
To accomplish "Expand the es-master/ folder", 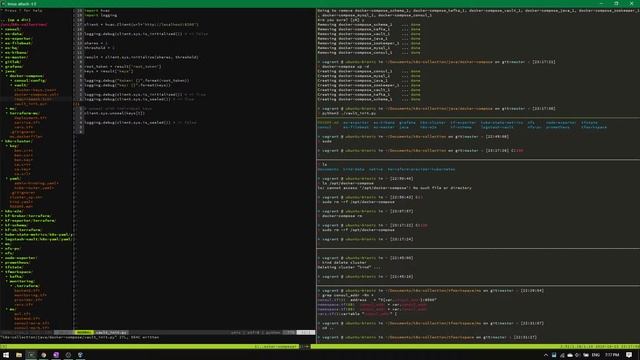I will [16, 57].
